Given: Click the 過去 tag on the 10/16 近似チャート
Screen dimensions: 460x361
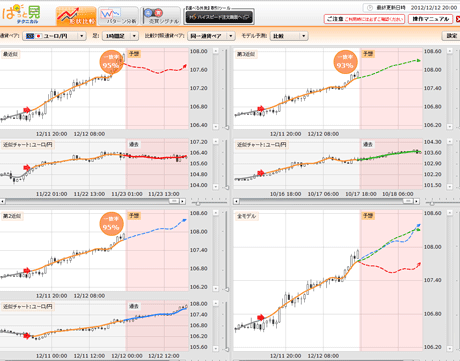Looking at the screenshot, I should [368, 144].
